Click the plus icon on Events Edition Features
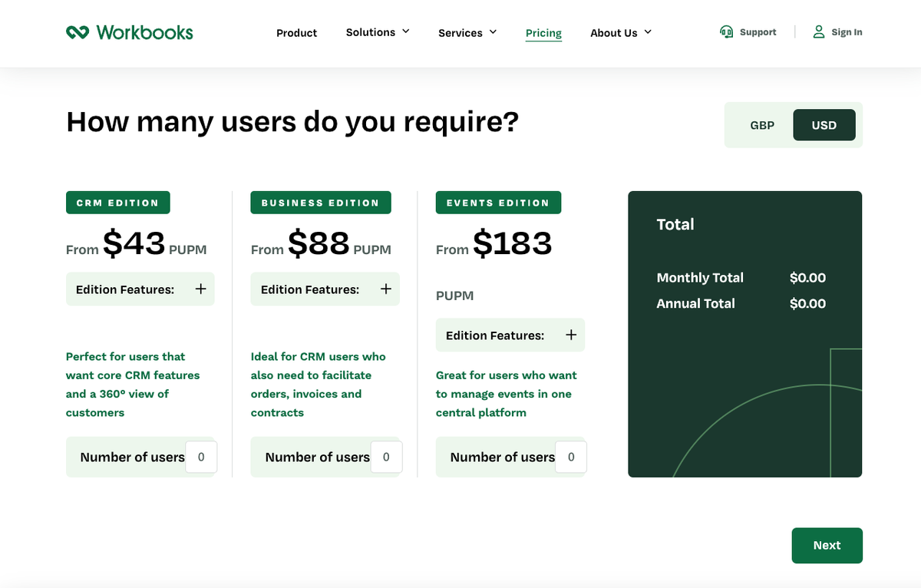Image resolution: width=921 pixels, height=588 pixels. click(x=571, y=335)
